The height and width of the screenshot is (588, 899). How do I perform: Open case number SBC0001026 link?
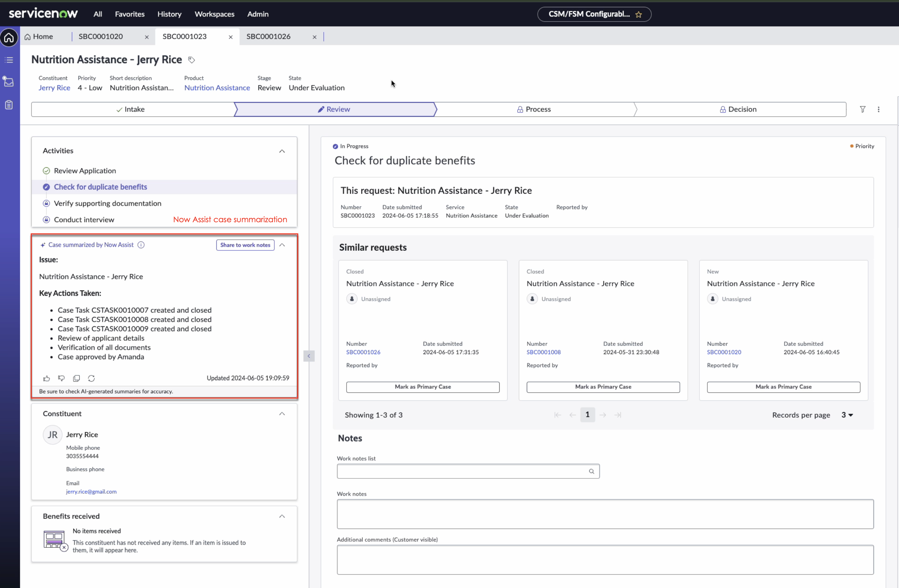point(363,352)
